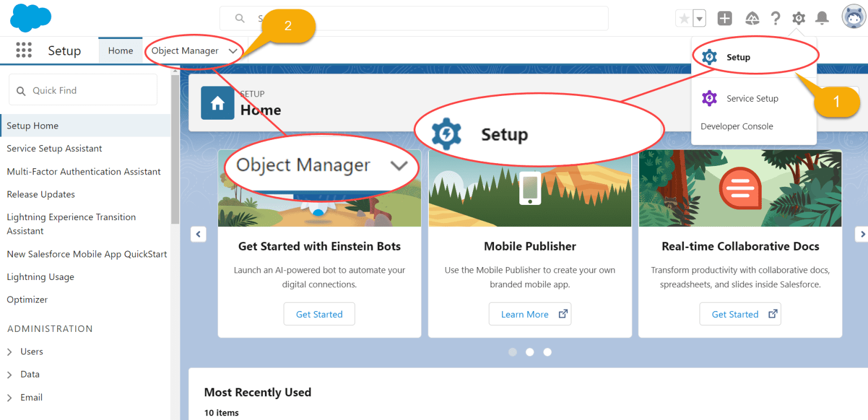Select Setup in the gear menu
868x420 pixels.
[x=754, y=57]
